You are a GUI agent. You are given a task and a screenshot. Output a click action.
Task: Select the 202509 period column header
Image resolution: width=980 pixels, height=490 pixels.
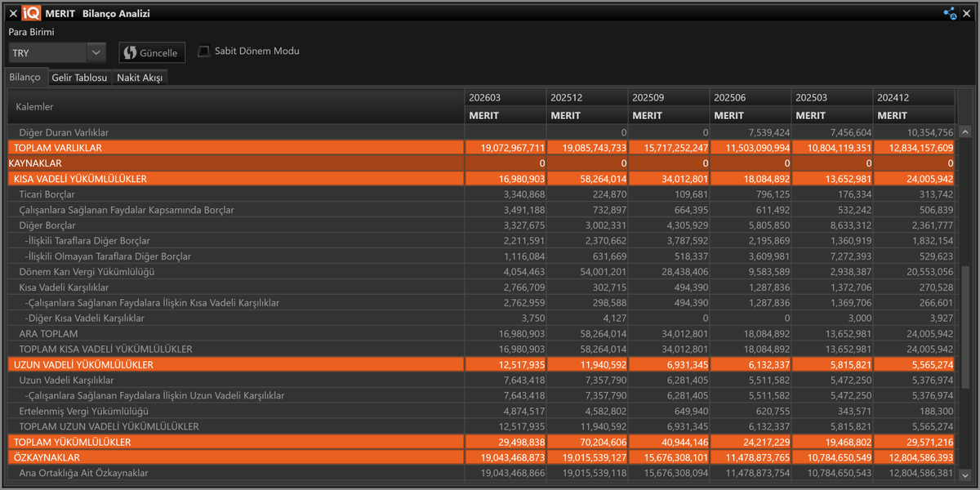(x=669, y=97)
